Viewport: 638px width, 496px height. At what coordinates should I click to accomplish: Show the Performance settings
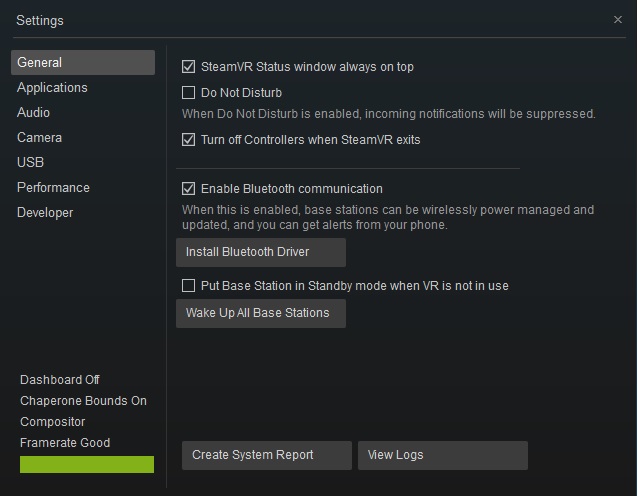[53, 188]
